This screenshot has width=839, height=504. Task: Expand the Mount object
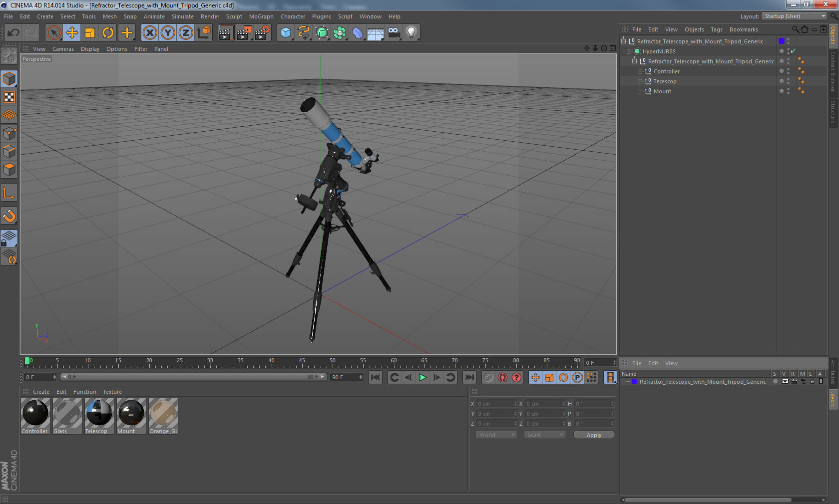pos(640,91)
